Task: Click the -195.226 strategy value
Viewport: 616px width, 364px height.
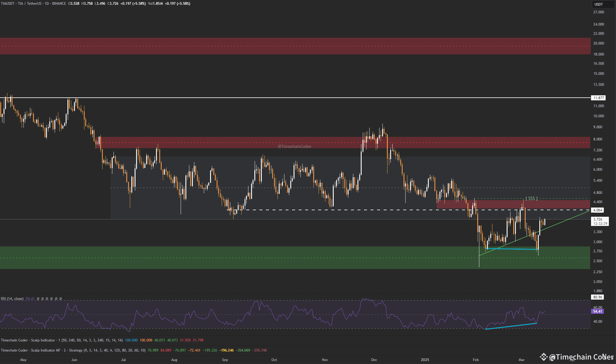Action: pyautogui.click(x=210, y=350)
